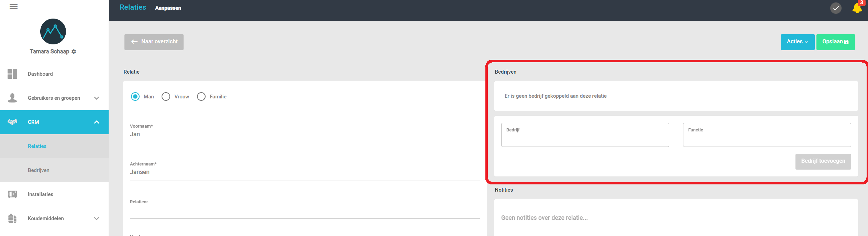
Task: Select the Man radio button
Action: [135, 97]
